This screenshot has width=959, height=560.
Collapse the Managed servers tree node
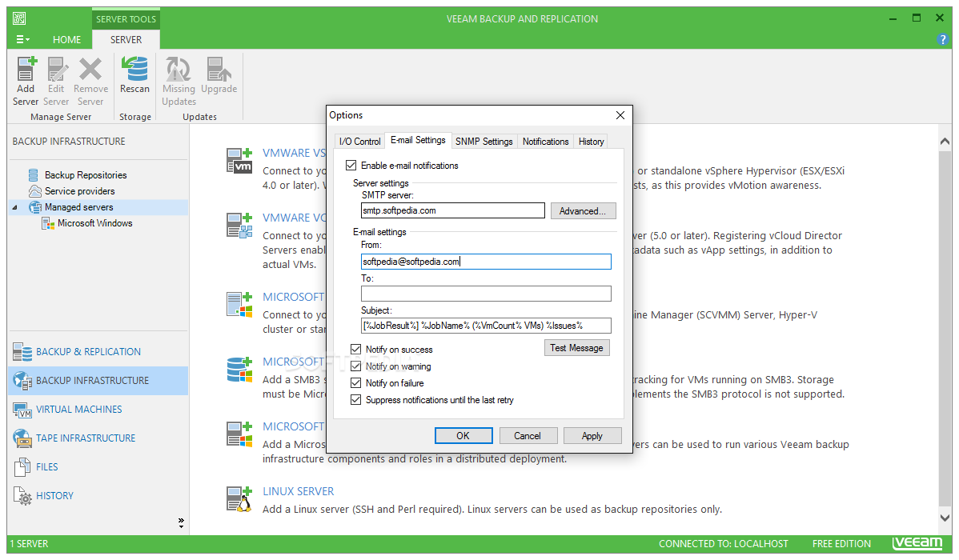click(x=14, y=208)
